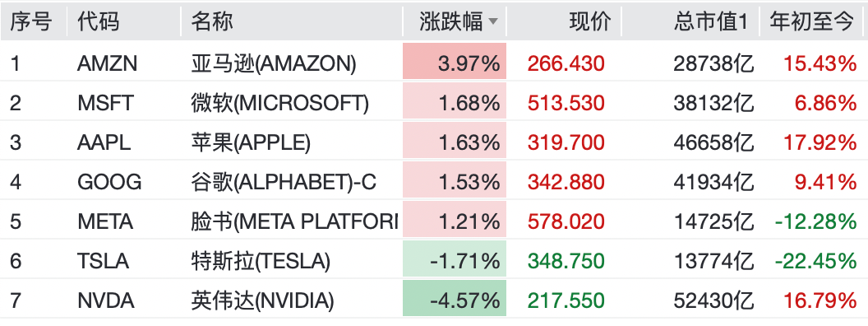Select the 脸书(META PLATFORMS) row name
Screen dimensions: 868x326
click(294, 221)
